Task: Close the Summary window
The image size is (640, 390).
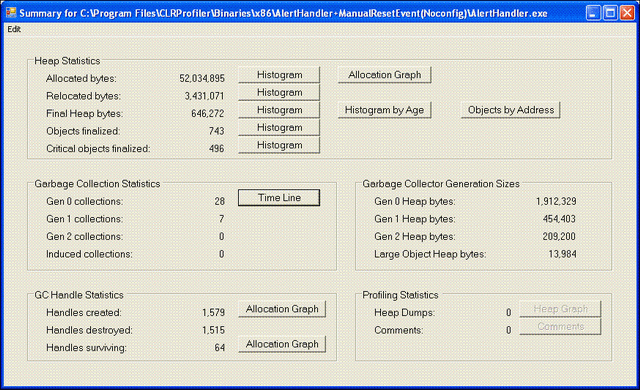Action: (x=627, y=13)
